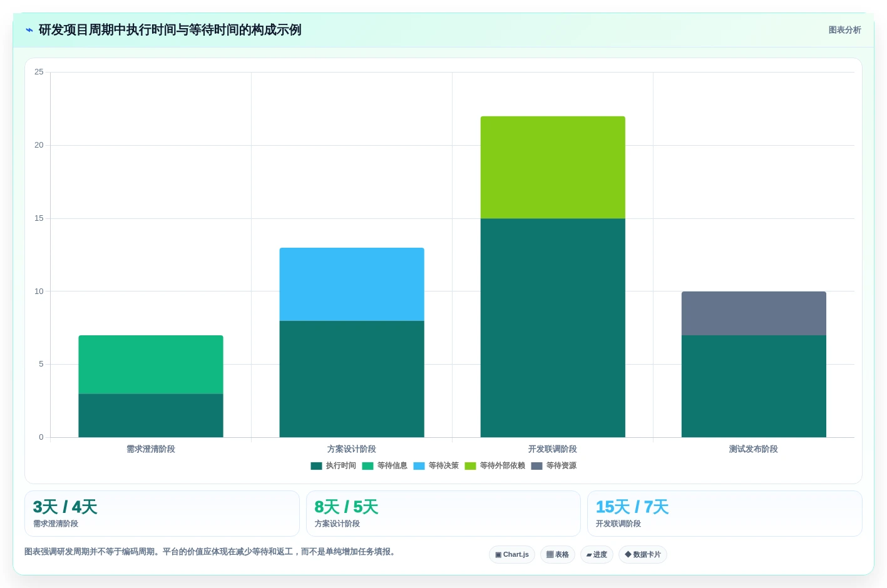Click the dark teal execution bar of 方案设计阶段
Screen dimensions: 887x588
pos(352,379)
